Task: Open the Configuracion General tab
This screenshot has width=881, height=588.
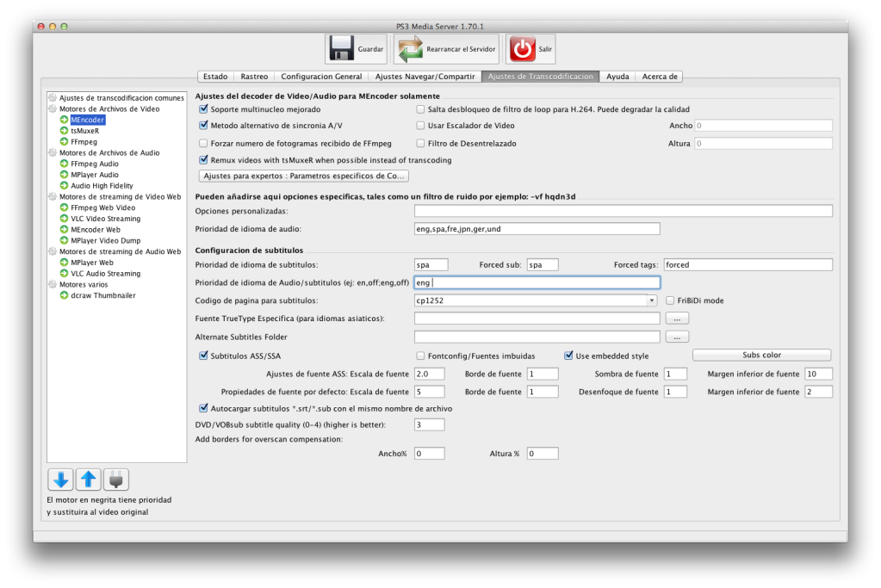Action: (x=321, y=77)
